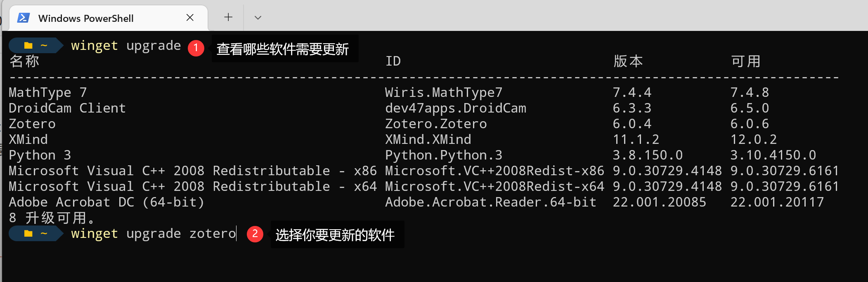
Task: Open a new tab with the plus button
Action: click(x=228, y=17)
